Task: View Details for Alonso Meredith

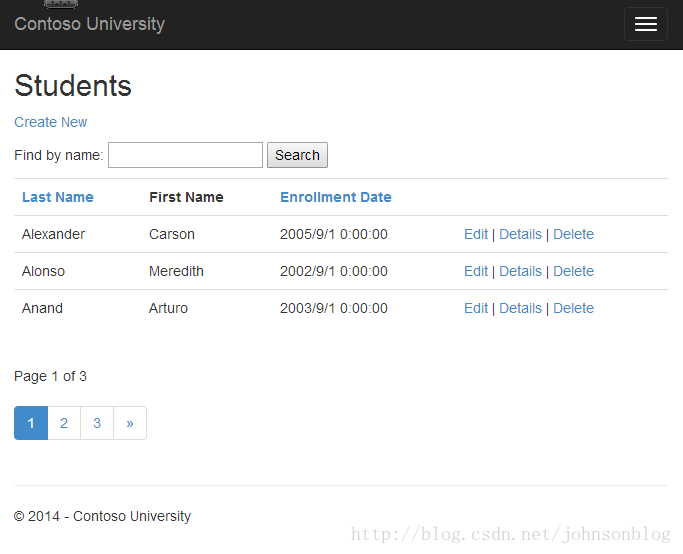Action: pyautogui.click(x=520, y=271)
